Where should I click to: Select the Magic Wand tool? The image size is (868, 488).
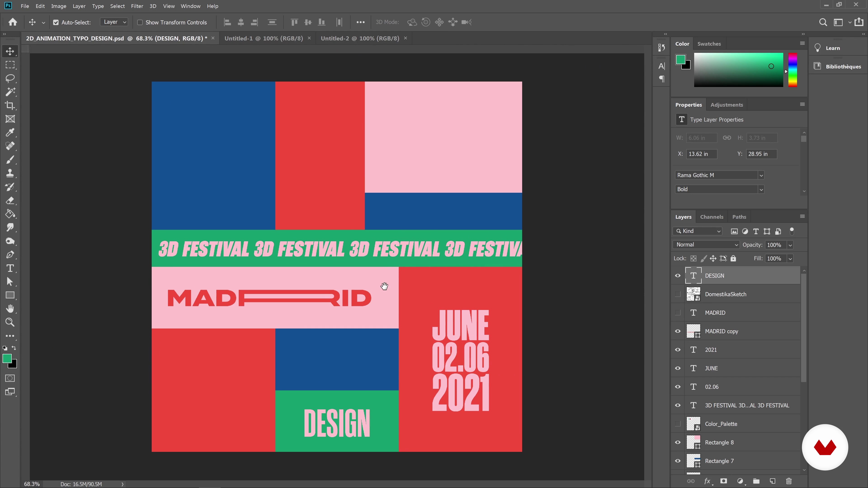10,91
